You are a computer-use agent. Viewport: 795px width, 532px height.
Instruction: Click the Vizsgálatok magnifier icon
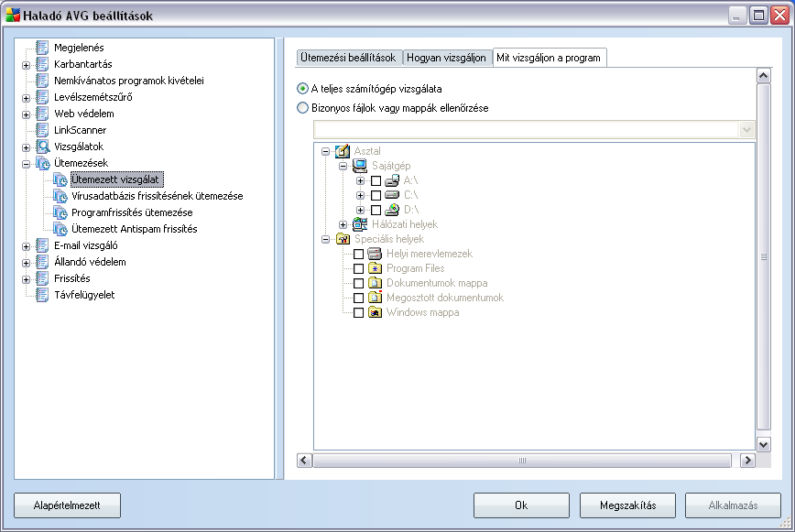click(42, 147)
